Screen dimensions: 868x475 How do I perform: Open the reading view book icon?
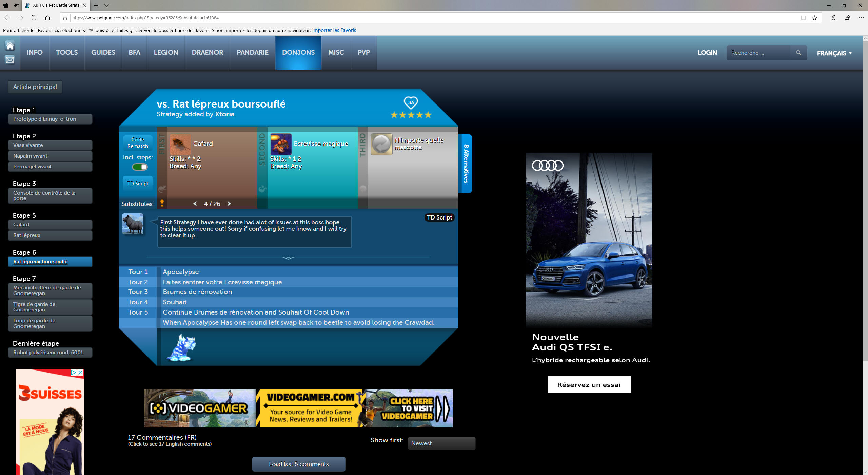(x=804, y=18)
